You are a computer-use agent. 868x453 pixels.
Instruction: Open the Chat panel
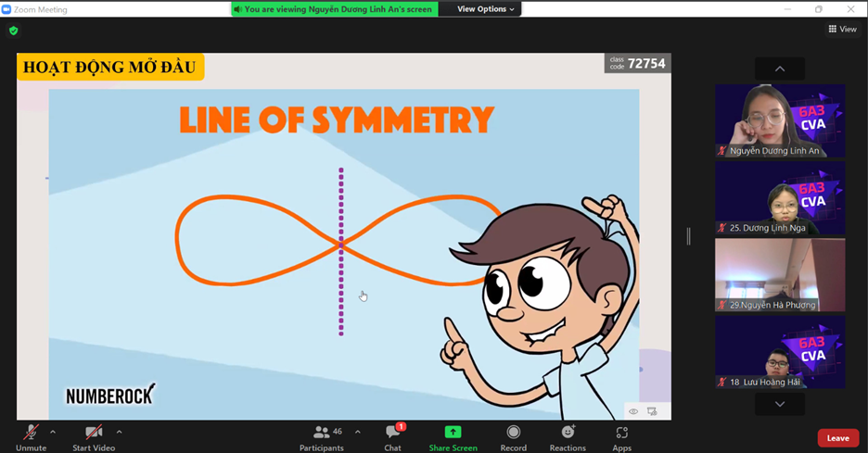(x=392, y=434)
